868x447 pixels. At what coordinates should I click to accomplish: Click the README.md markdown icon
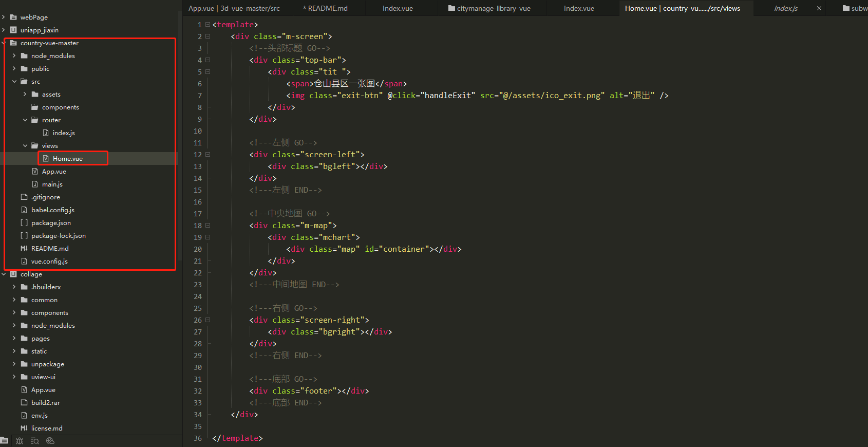(24, 249)
